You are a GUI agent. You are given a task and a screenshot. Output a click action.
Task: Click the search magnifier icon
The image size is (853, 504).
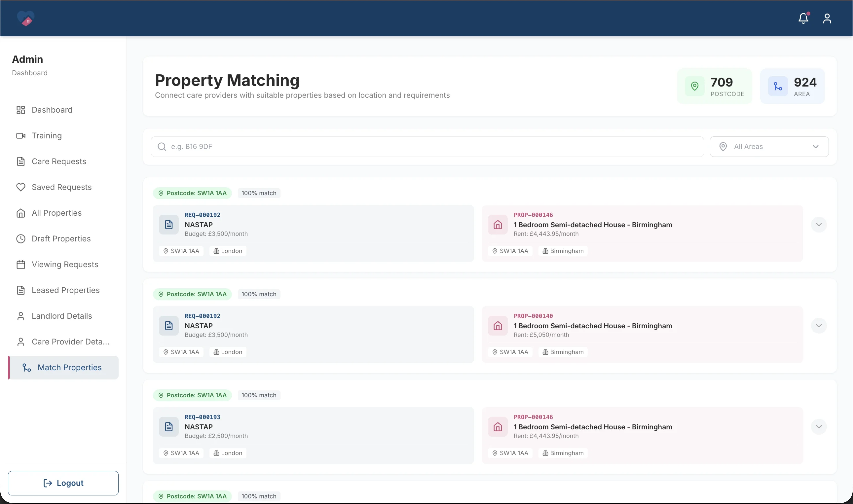(162, 146)
